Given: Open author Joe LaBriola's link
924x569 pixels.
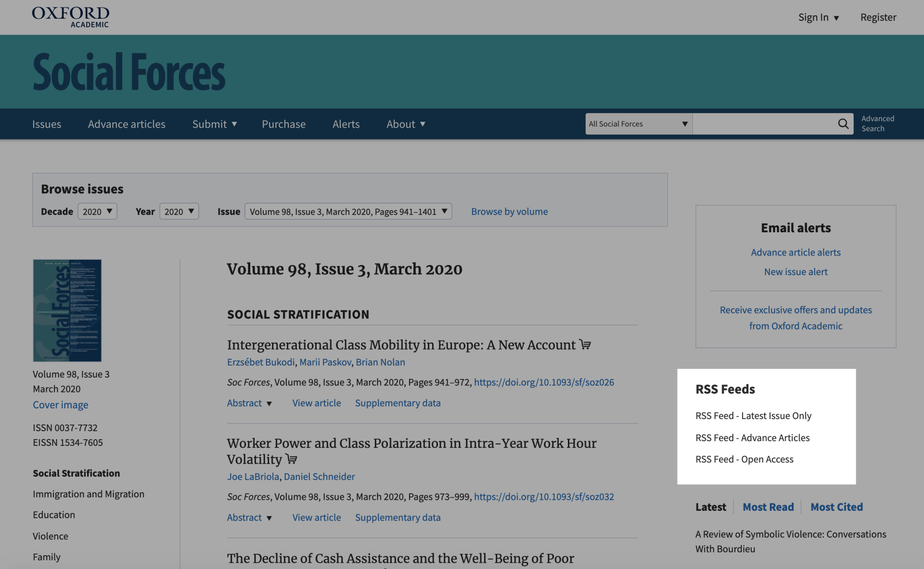Looking at the screenshot, I should [x=253, y=477].
